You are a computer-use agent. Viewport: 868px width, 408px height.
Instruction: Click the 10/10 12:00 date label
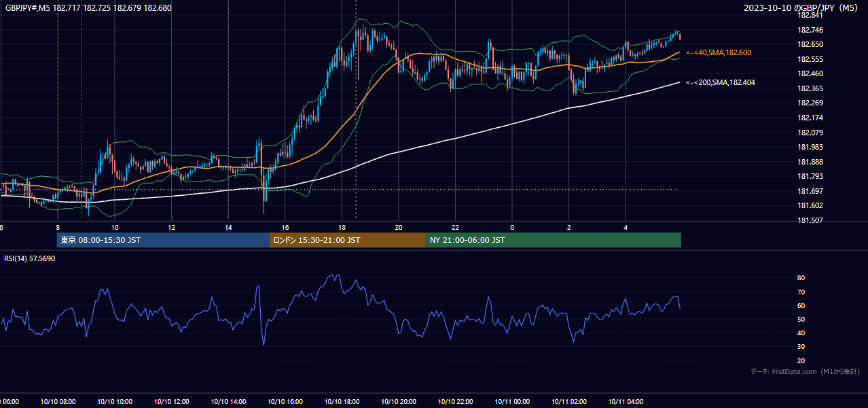coord(171,402)
